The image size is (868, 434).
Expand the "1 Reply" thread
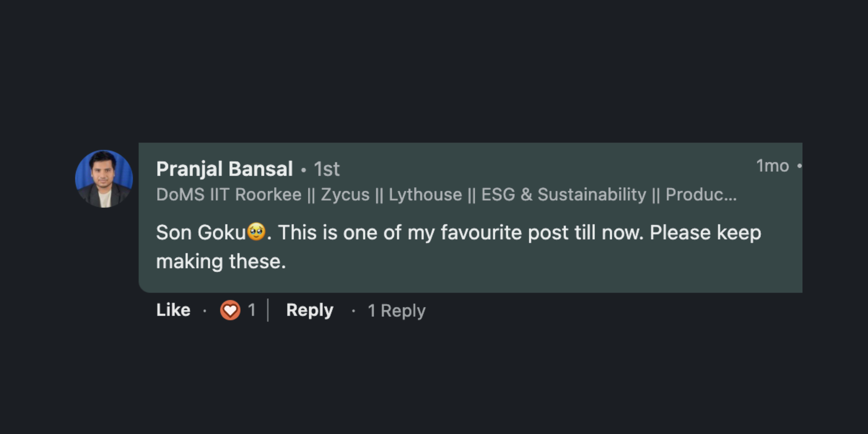pos(397,310)
